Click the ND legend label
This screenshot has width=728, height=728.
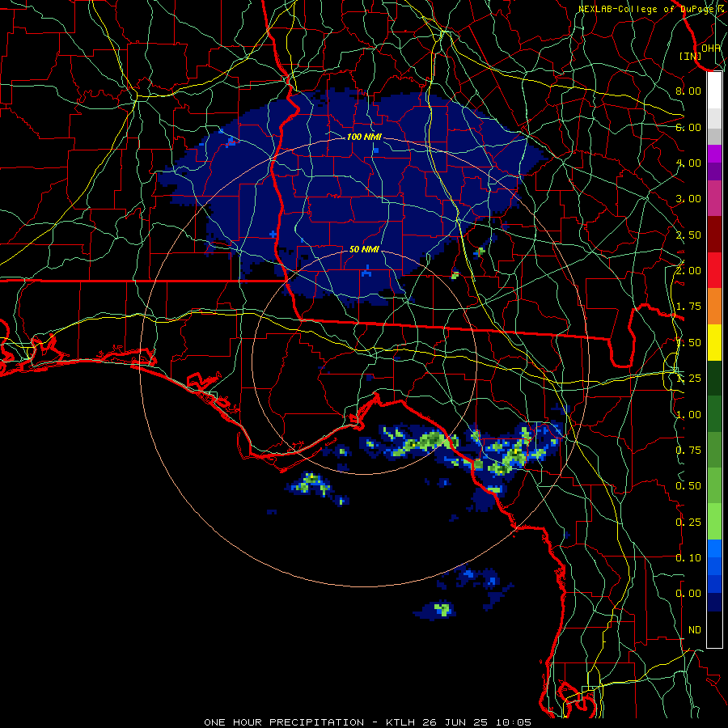coord(695,630)
